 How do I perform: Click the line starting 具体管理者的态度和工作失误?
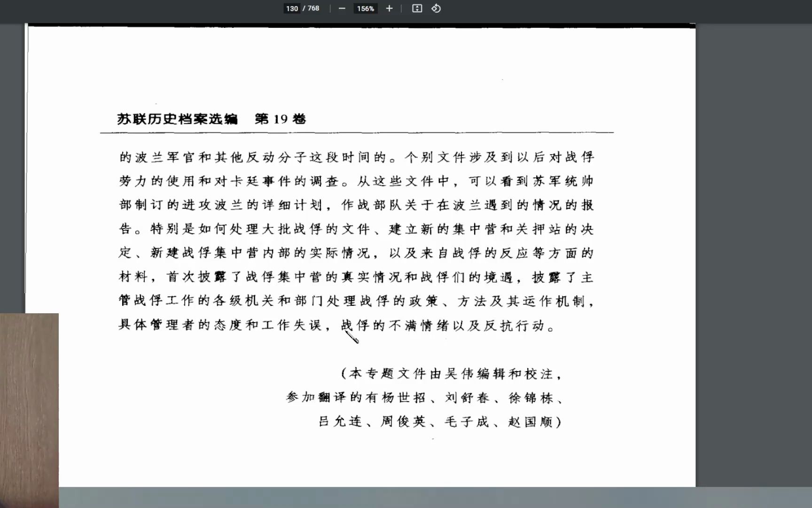point(337,325)
